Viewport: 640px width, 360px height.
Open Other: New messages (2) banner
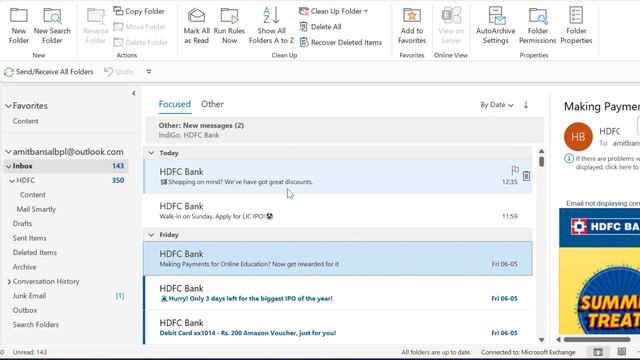345,130
